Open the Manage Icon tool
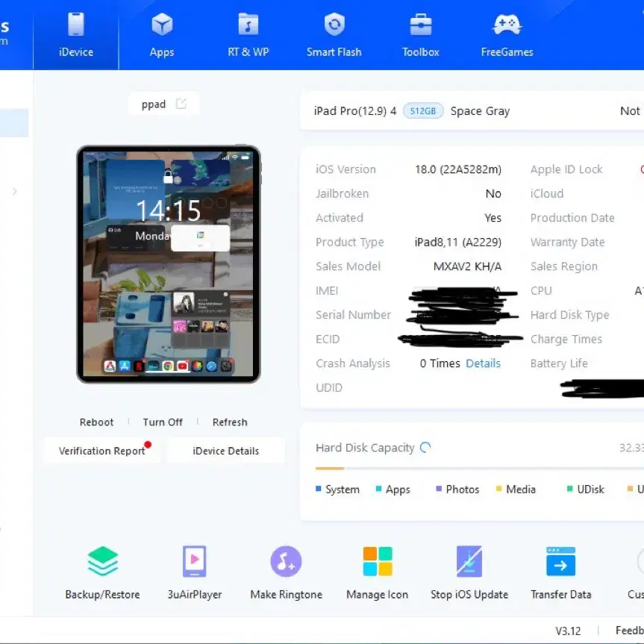The height and width of the screenshot is (644, 644). [378, 572]
